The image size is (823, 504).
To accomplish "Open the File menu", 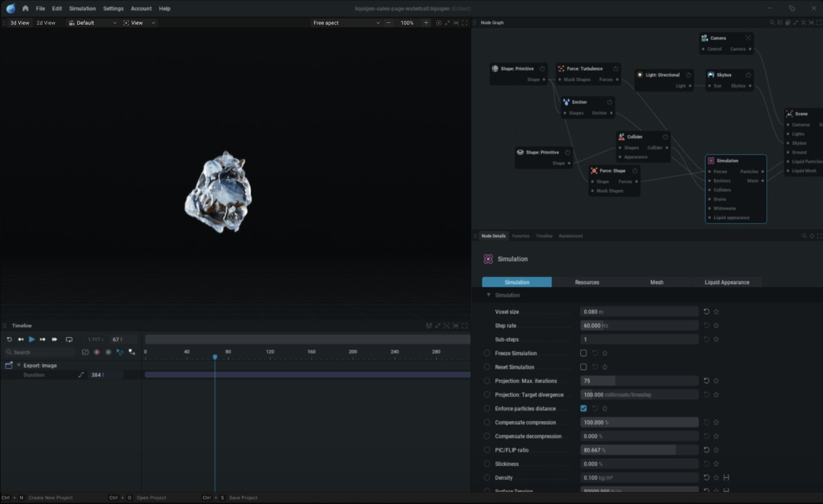I will click(x=40, y=9).
